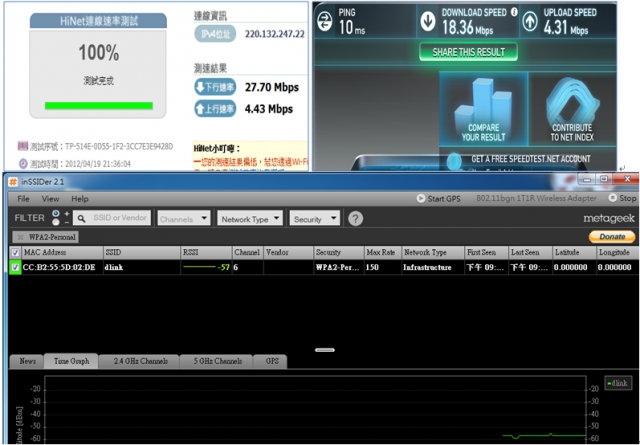Viewport: 640px width, 445px height.
Task: Switch to the News tab
Action: [27, 361]
